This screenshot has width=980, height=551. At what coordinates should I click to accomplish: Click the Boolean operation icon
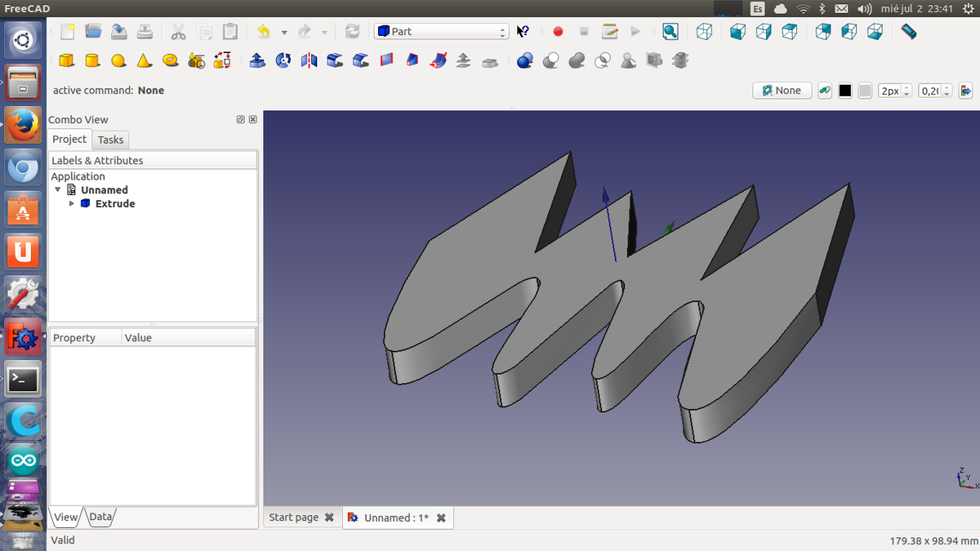click(x=525, y=60)
